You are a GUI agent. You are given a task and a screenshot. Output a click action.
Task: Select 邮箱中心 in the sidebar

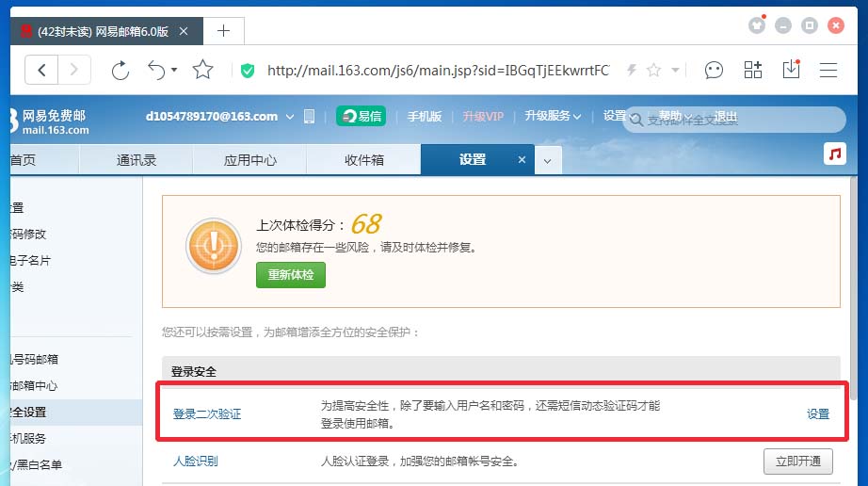point(34,386)
